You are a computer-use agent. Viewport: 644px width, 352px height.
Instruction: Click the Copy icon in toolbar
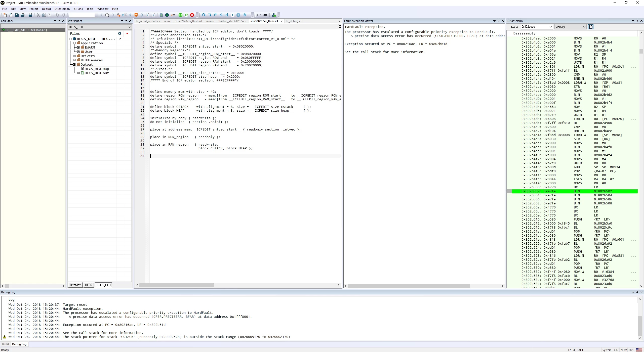coord(44,15)
